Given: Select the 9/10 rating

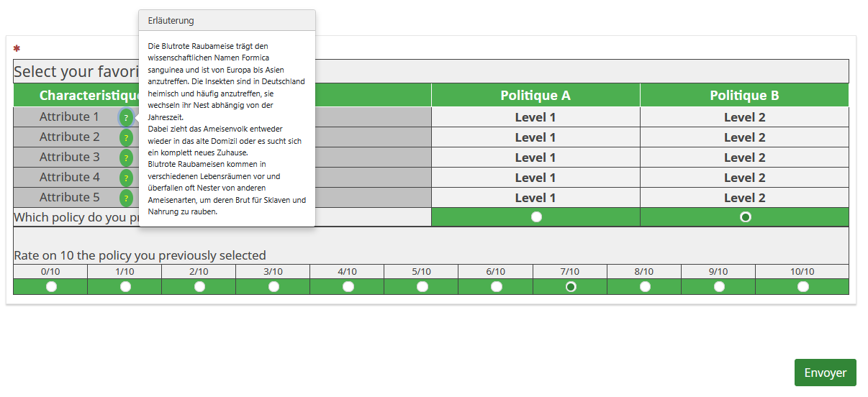Looking at the screenshot, I should (719, 287).
